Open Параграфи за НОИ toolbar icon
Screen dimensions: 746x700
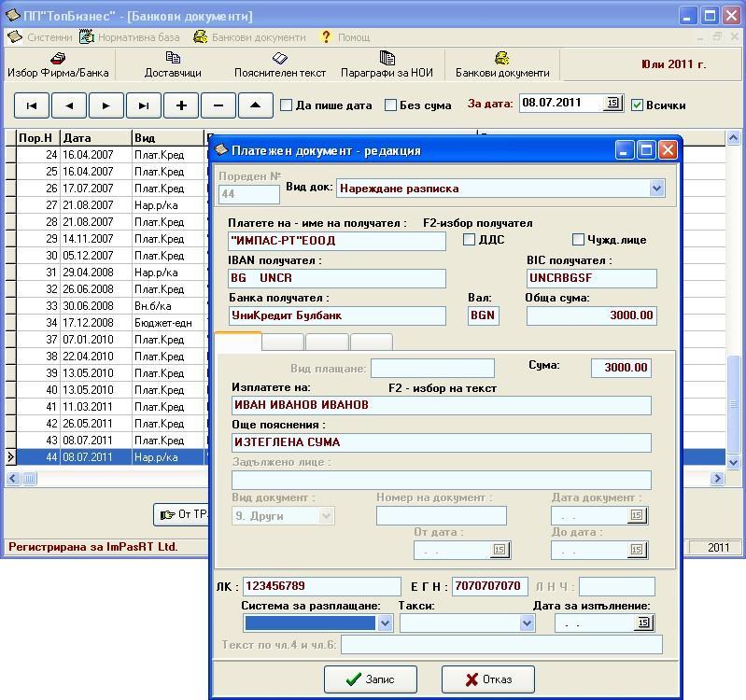point(387,58)
